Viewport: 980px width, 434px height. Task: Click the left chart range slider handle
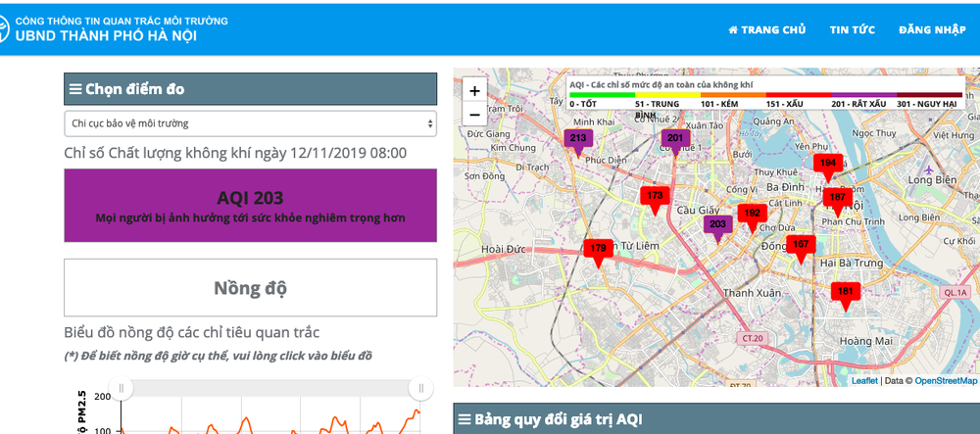point(122,388)
